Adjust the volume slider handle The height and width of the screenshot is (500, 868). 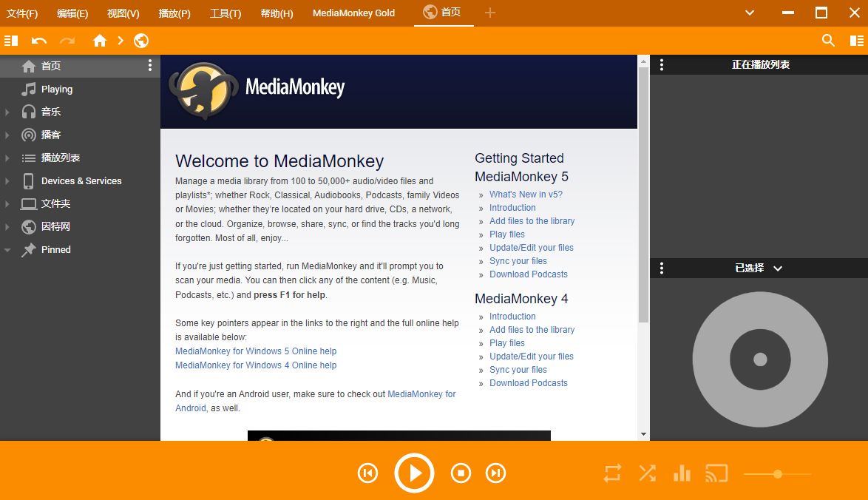click(x=778, y=474)
